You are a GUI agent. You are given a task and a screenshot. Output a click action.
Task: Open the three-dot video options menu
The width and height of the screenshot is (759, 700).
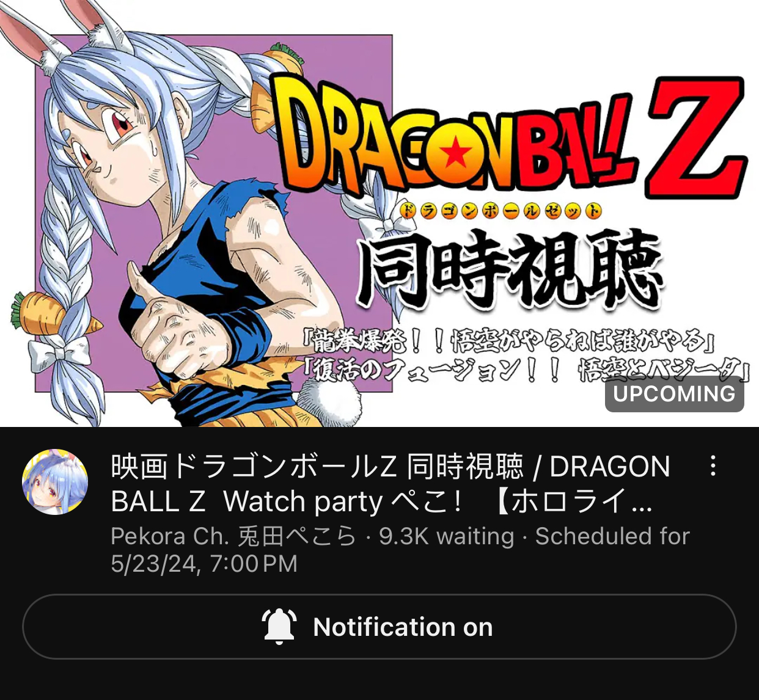tap(713, 466)
